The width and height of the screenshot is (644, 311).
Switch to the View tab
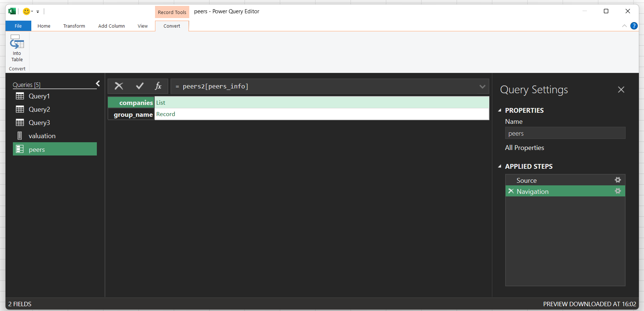(142, 26)
